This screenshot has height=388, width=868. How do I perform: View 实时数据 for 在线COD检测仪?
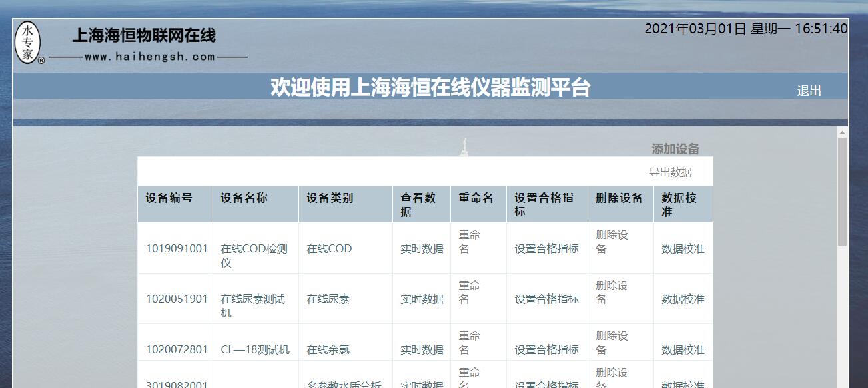click(422, 249)
